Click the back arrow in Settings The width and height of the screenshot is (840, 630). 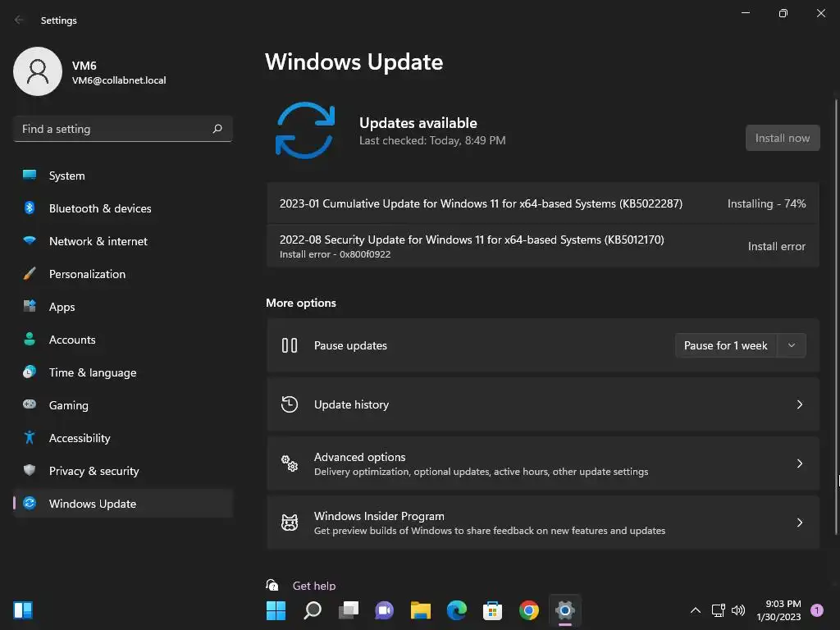[x=19, y=20]
